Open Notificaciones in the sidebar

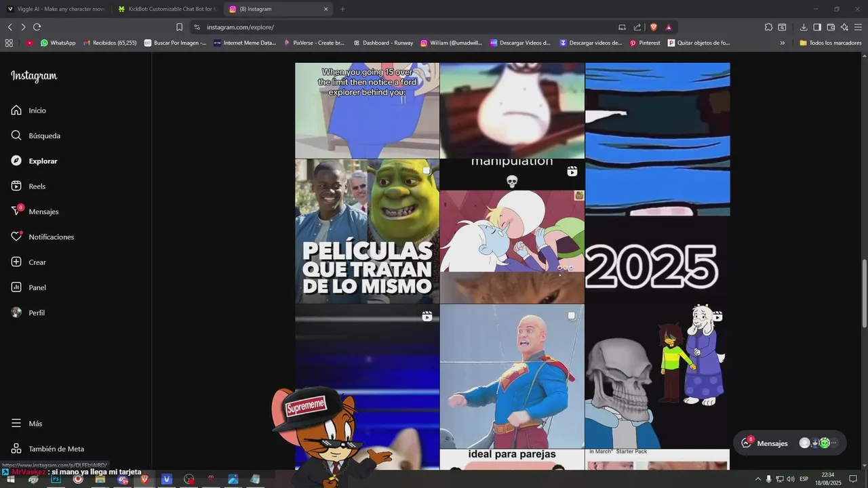[x=42, y=237]
